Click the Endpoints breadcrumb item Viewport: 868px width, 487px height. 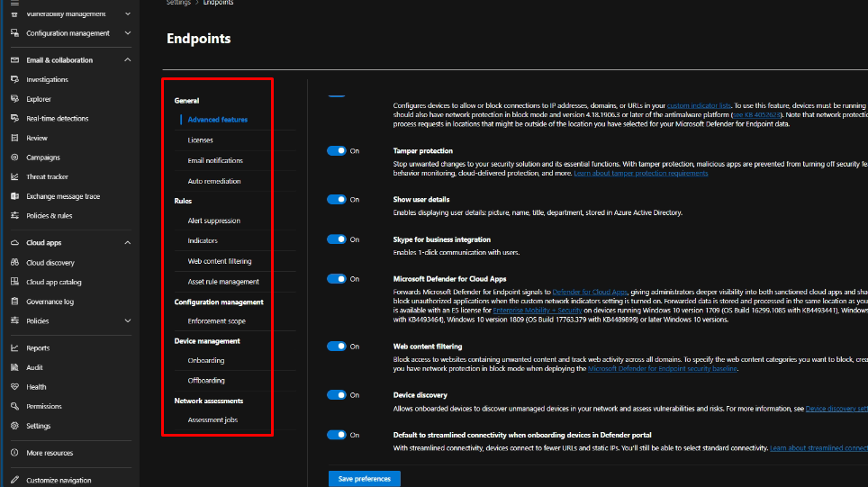click(x=218, y=3)
